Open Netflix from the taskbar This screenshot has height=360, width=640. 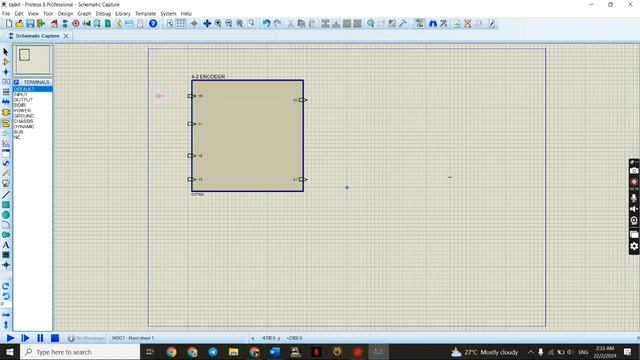316,352
